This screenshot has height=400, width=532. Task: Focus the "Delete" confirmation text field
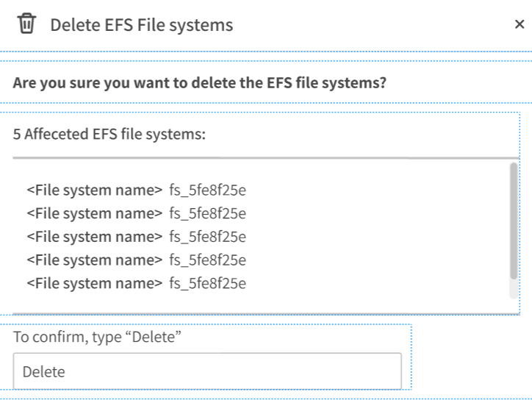tap(207, 371)
